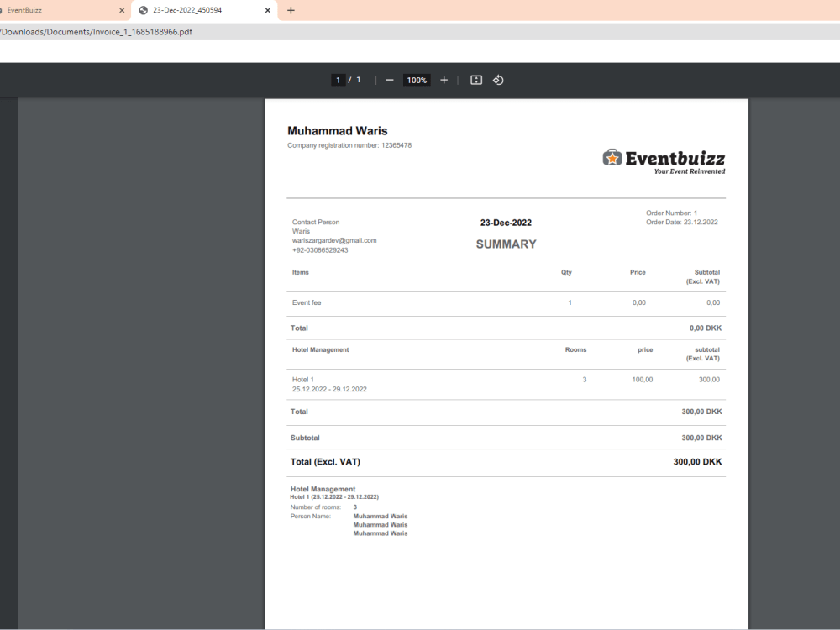
Task: Click Company registration number: 12365478
Action: click(x=349, y=145)
